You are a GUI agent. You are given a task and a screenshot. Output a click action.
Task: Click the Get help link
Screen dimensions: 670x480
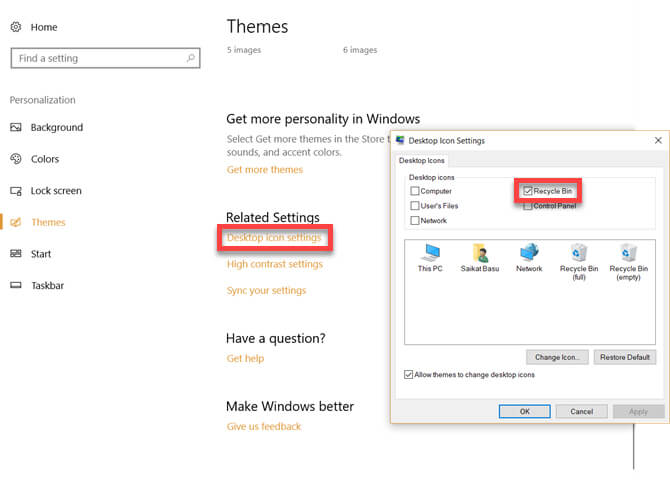click(245, 358)
